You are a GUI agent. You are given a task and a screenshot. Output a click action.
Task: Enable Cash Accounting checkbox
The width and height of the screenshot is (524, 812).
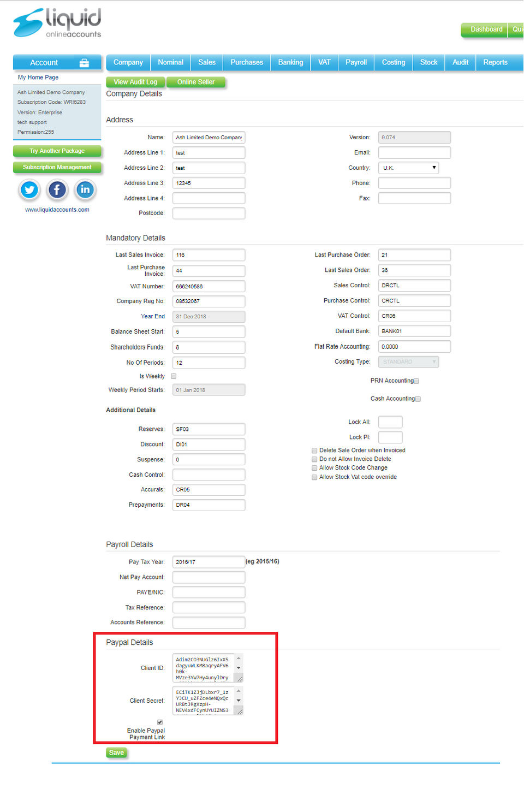click(418, 399)
